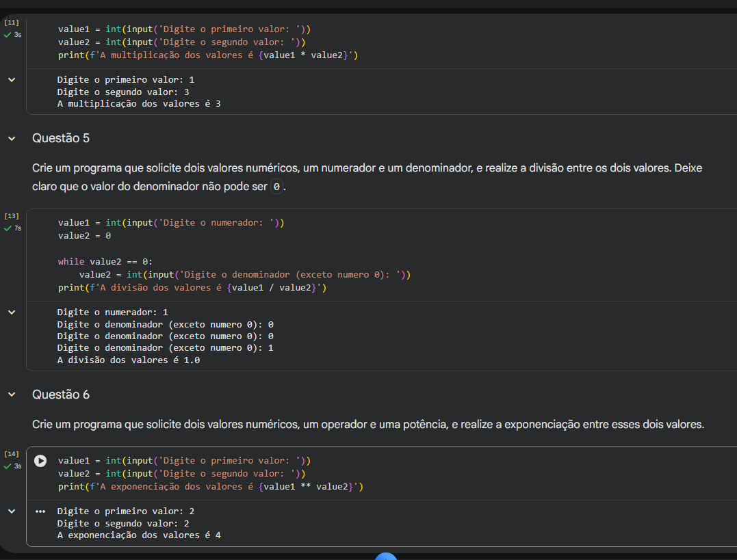Click 'Digite o primeiro valor' code line in cell 14
The width and height of the screenshot is (737, 560).
pyautogui.click(x=184, y=461)
